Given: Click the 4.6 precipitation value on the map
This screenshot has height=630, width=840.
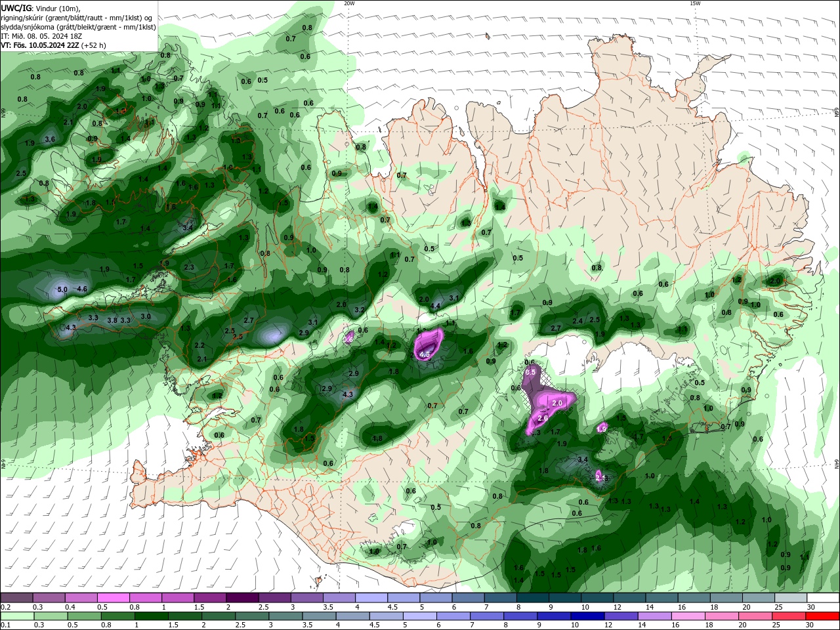Looking at the screenshot, I should (x=82, y=289).
